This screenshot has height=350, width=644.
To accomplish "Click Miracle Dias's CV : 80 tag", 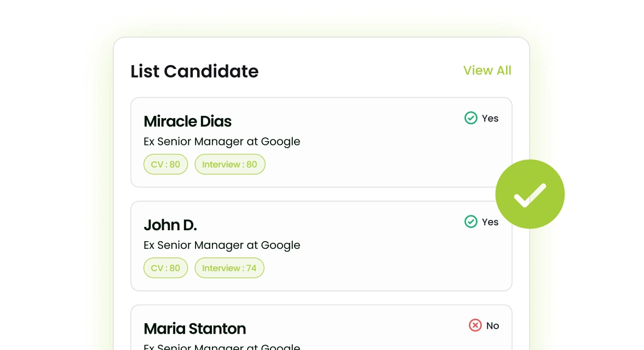I will [x=165, y=164].
